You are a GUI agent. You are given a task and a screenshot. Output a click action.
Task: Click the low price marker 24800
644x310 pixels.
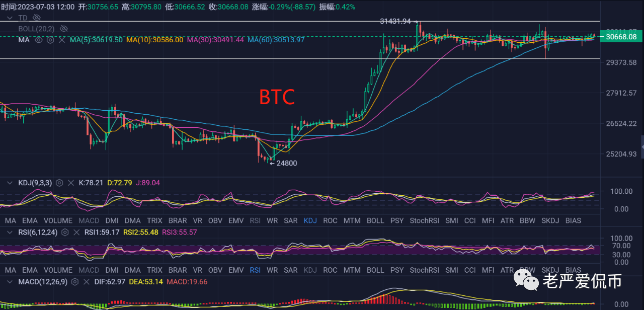pyautogui.click(x=287, y=163)
